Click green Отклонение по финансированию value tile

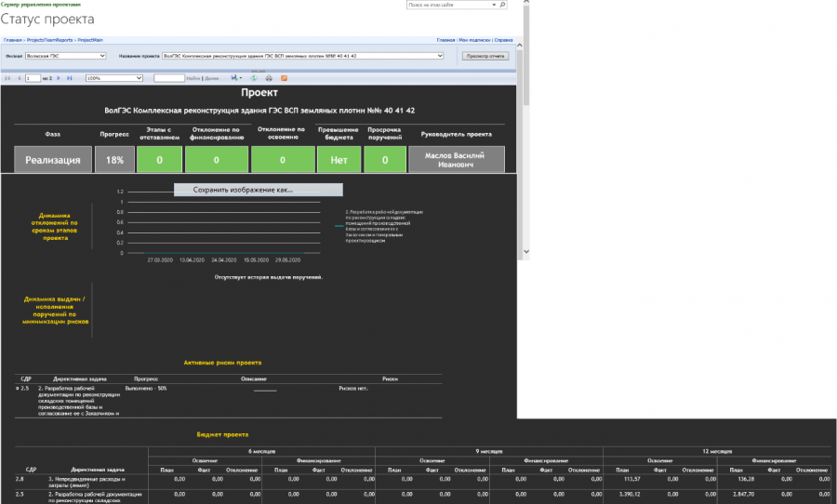pos(216,160)
